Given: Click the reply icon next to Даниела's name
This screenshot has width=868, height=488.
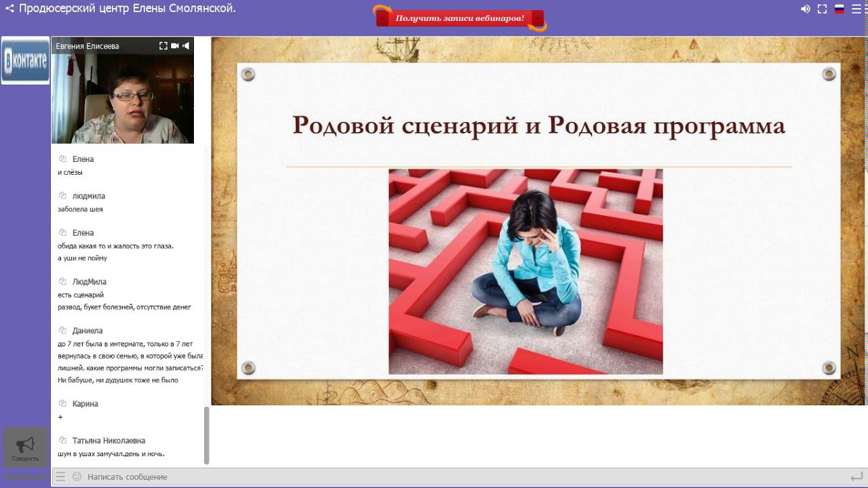Looking at the screenshot, I should 62,331.
